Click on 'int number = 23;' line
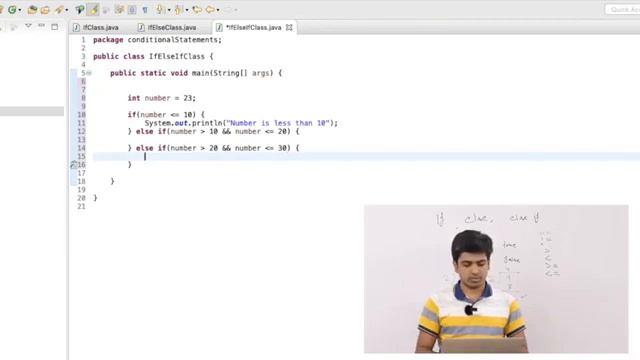 pos(162,98)
